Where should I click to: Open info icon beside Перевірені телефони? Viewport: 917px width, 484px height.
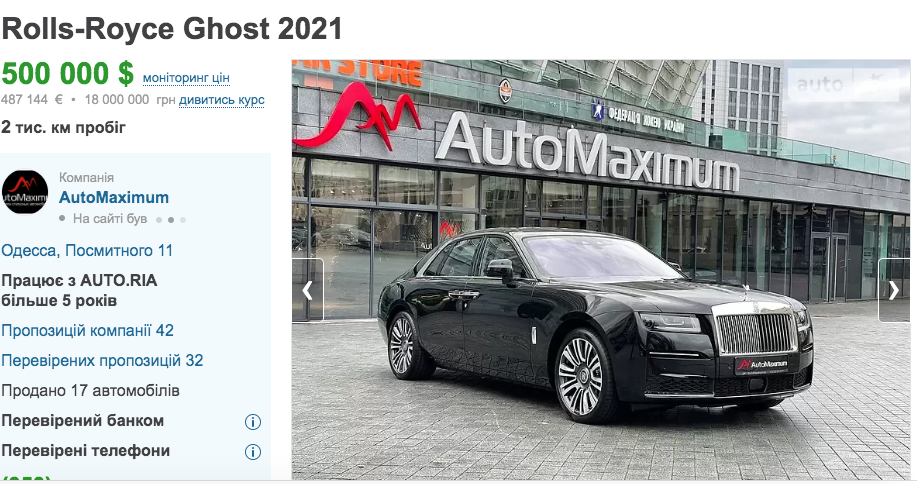click(253, 452)
